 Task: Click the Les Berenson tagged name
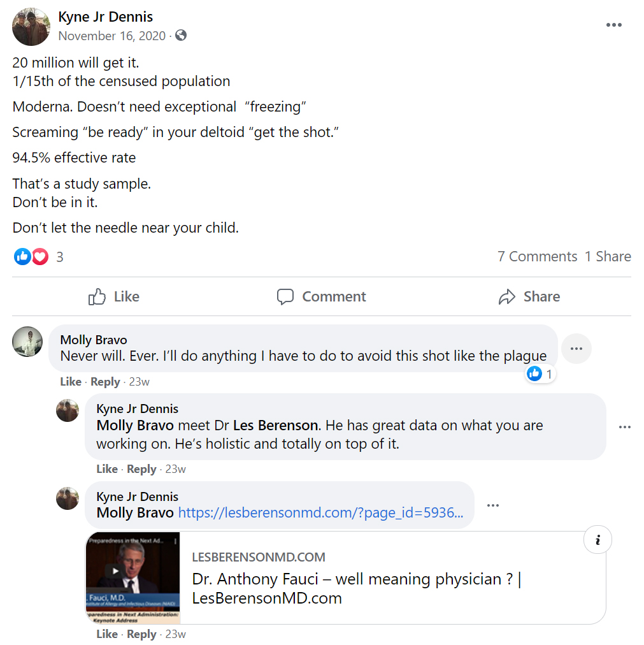click(276, 425)
